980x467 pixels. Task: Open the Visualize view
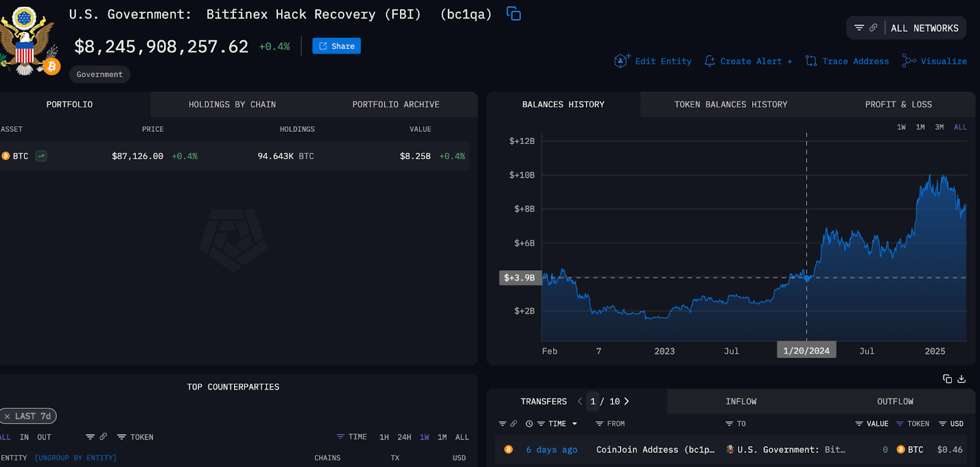943,61
